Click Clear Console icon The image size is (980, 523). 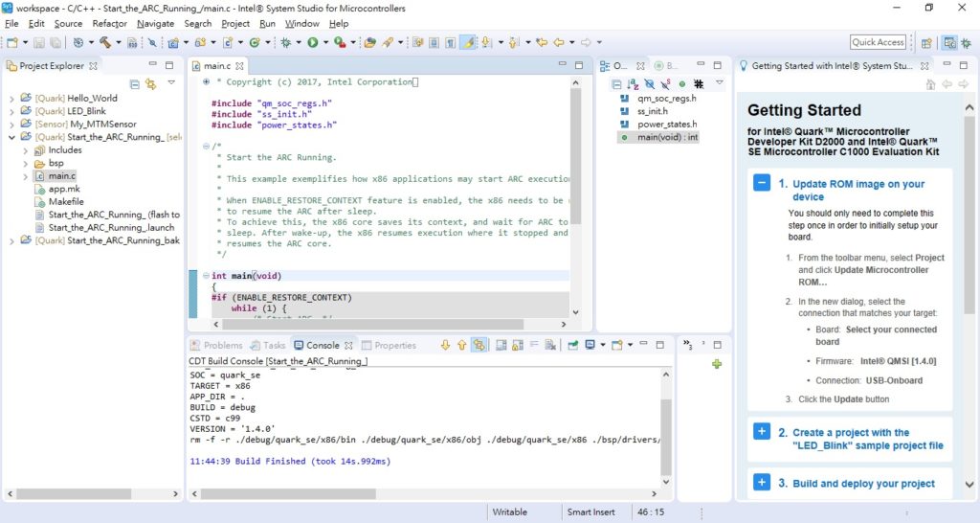pos(550,346)
